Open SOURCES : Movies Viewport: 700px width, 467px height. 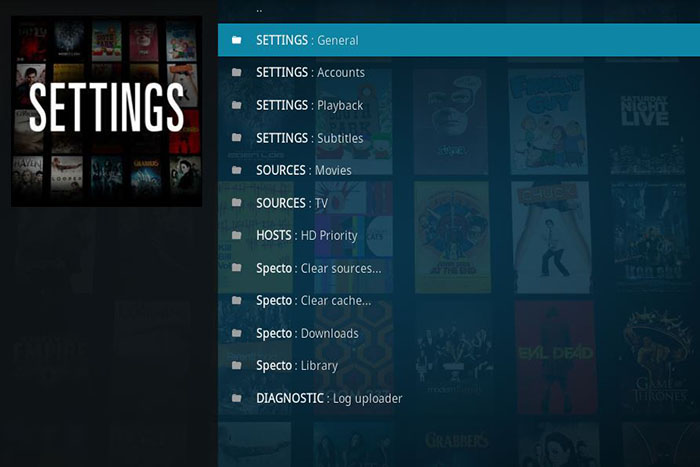click(x=459, y=170)
